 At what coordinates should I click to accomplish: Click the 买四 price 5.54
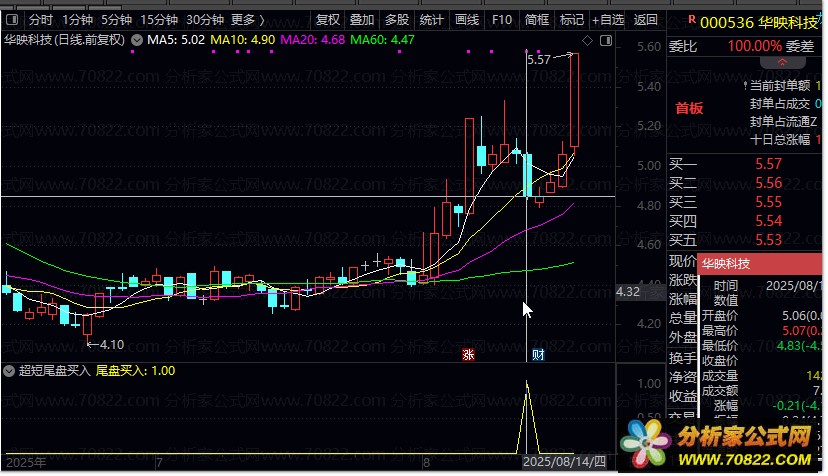click(768, 221)
